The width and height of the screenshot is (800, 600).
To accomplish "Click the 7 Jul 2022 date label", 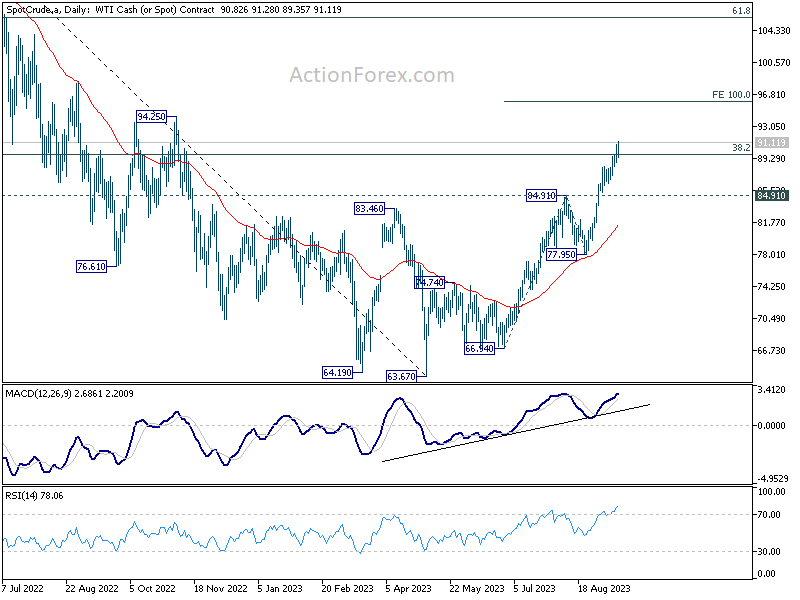I will pyautogui.click(x=22, y=588).
